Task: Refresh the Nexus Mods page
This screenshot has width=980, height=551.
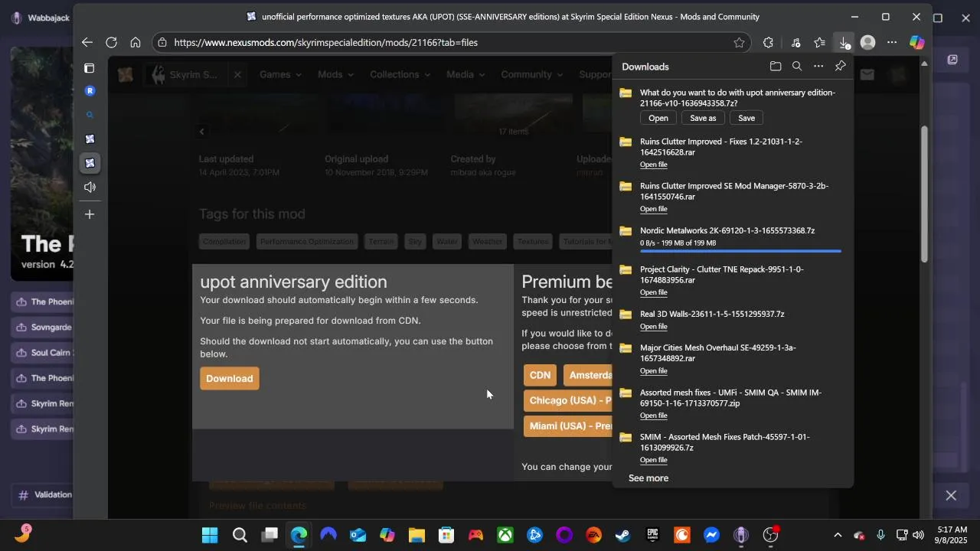Action: tap(111, 43)
